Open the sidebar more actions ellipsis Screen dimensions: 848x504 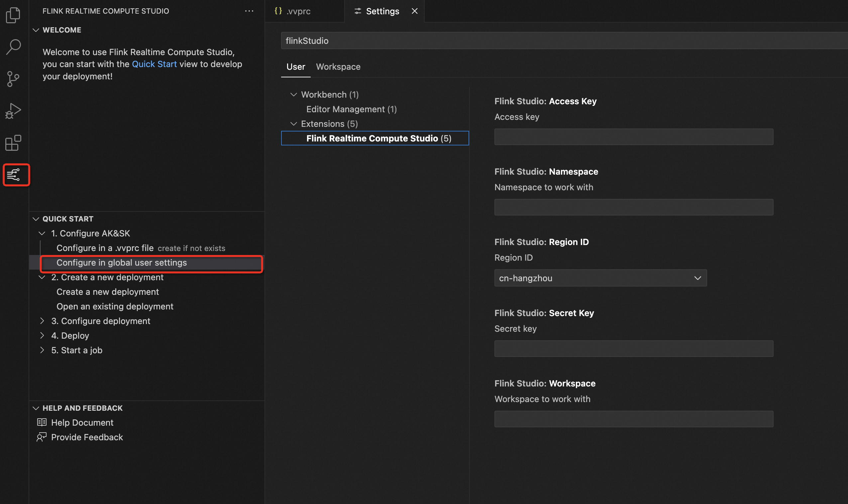click(x=249, y=11)
